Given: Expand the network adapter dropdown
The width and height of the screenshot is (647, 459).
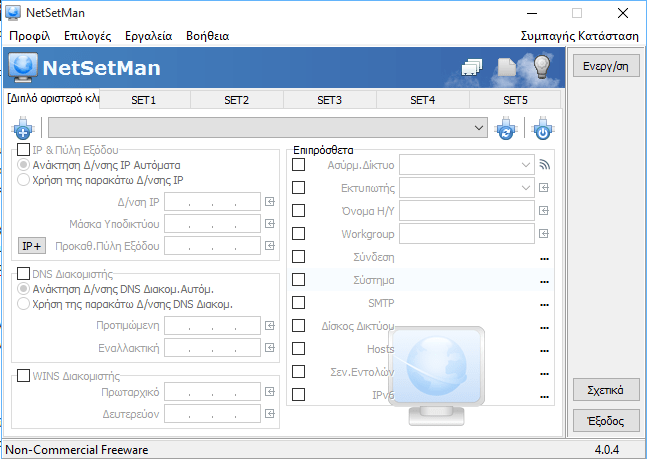Looking at the screenshot, I should tap(479, 128).
